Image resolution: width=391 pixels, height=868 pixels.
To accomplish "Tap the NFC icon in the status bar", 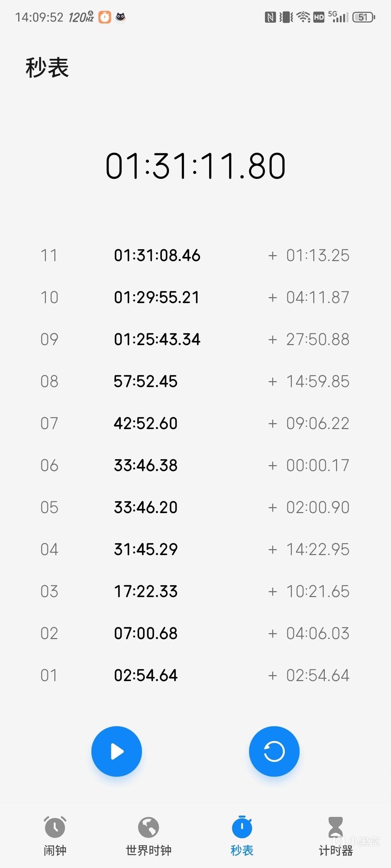I will coord(270,17).
